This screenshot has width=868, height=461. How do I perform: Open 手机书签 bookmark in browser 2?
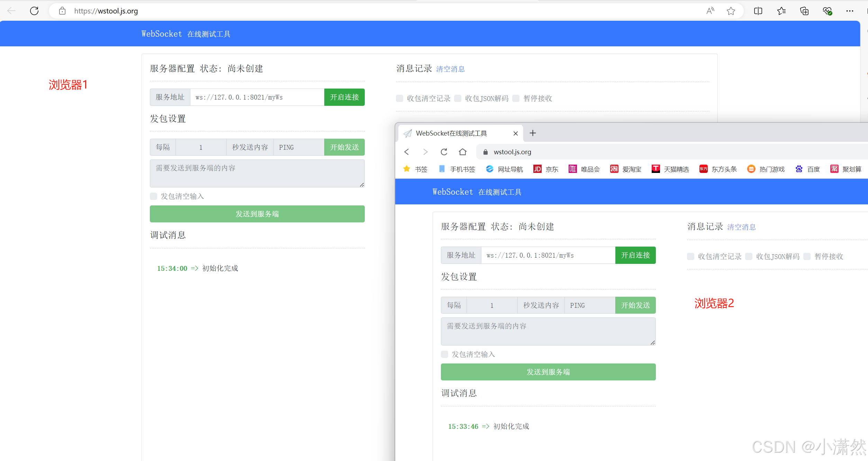pyautogui.click(x=457, y=169)
